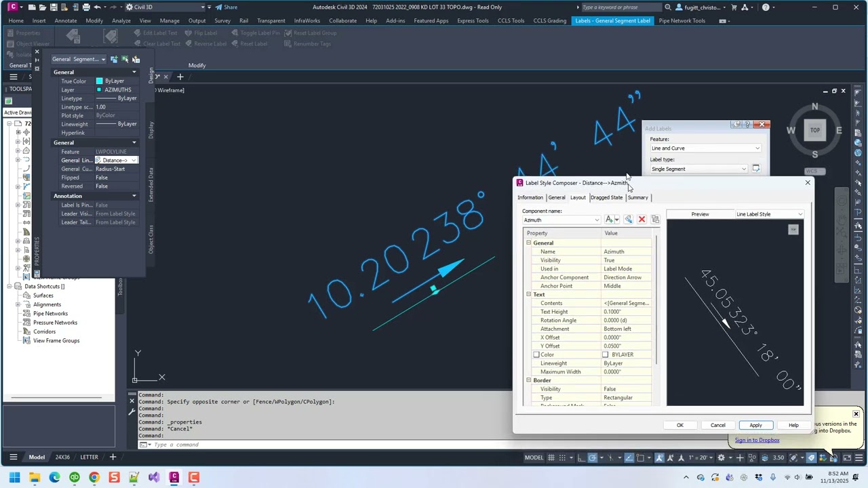Open the Component name Azimuth dropdown
The height and width of the screenshot is (488, 868).
click(596, 220)
